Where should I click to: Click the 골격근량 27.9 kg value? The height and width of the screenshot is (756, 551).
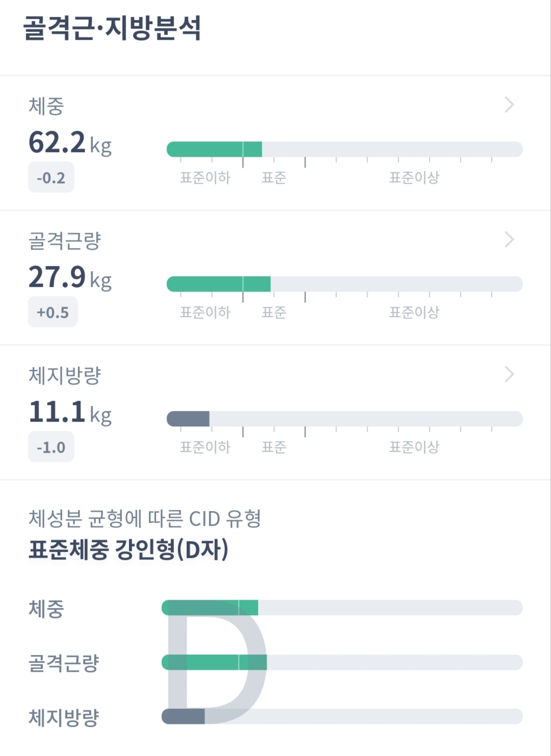point(70,277)
